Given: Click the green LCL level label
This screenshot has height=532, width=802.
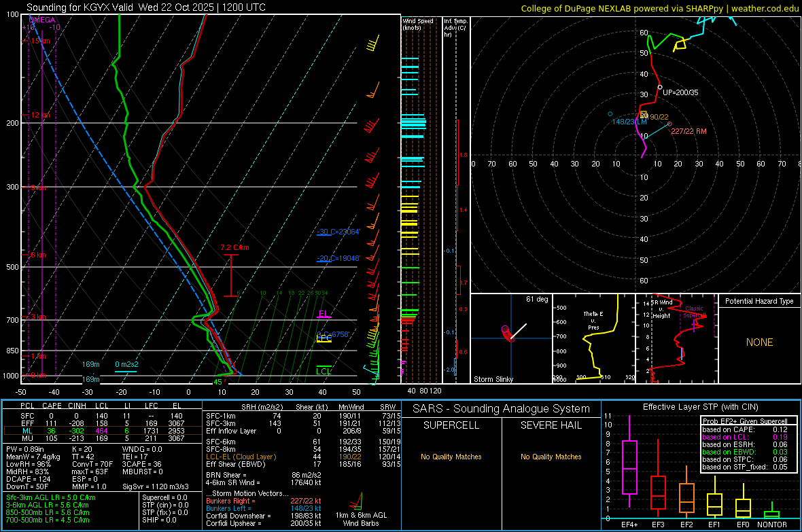Looking at the screenshot, I should coord(324,372).
